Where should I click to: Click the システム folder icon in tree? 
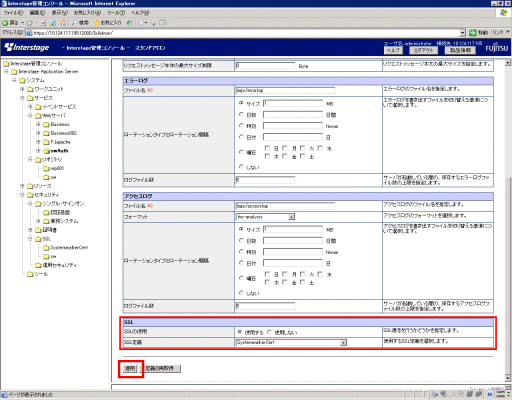coord(22,81)
